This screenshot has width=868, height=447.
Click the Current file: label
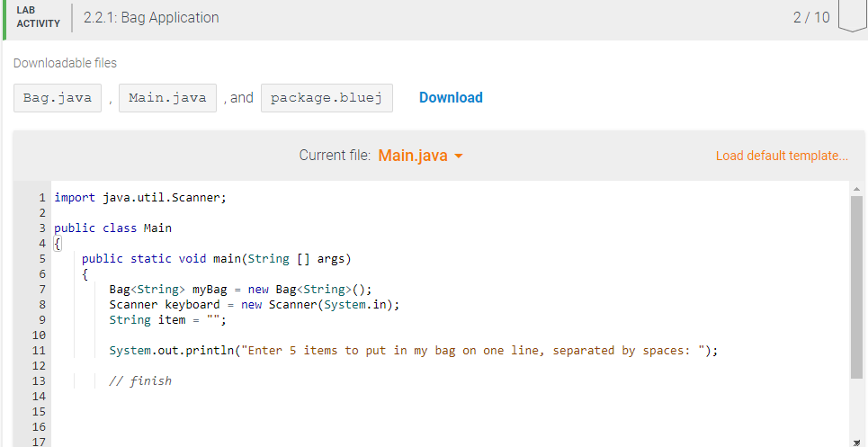[x=335, y=156]
